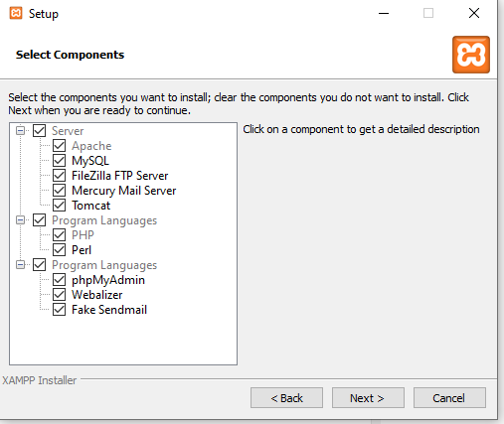
Task: Uncheck the phpMyAdmin checkbox
Action: (59, 280)
